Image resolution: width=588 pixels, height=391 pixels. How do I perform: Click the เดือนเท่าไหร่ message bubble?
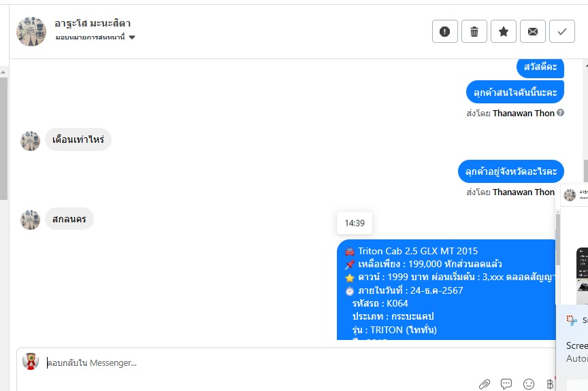(78, 139)
